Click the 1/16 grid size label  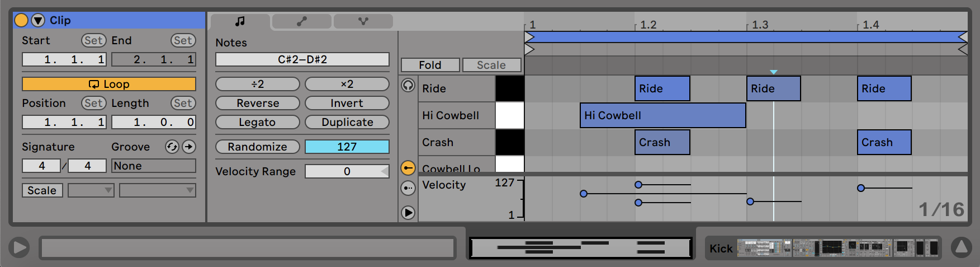click(942, 209)
